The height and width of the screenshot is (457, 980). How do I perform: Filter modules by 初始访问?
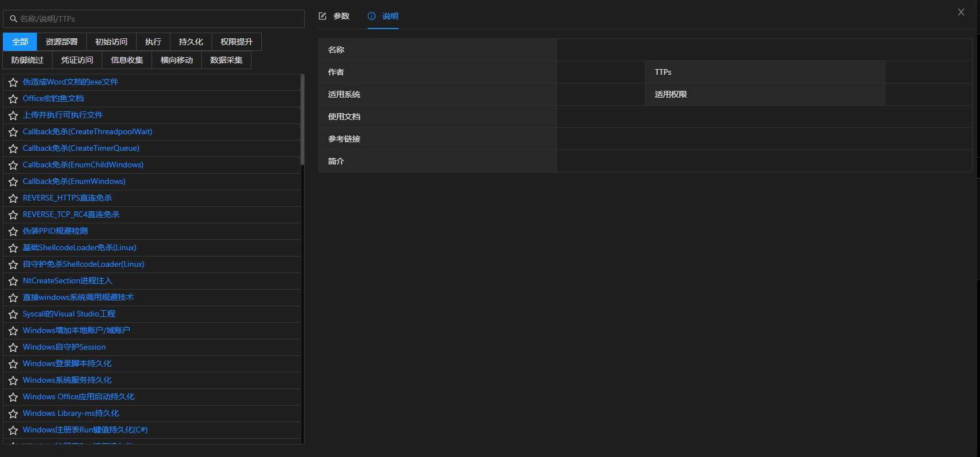click(111, 42)
